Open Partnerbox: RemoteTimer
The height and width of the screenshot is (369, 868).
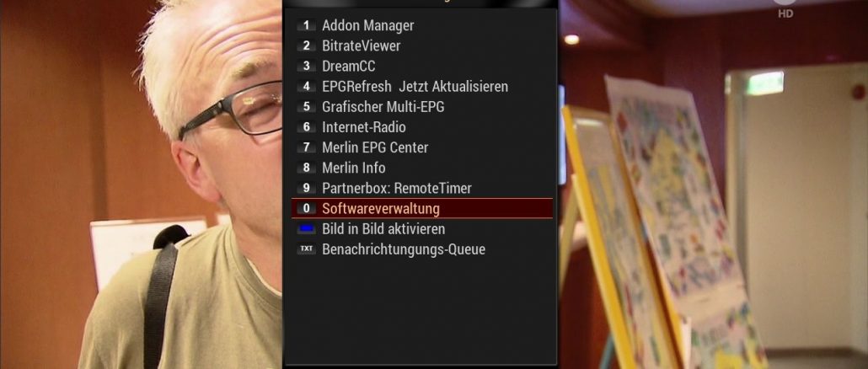tap(422, 188)
